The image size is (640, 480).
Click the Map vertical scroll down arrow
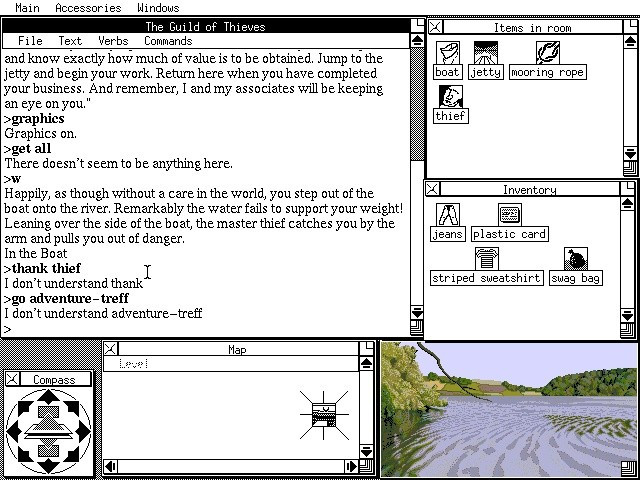coord(366,451)
